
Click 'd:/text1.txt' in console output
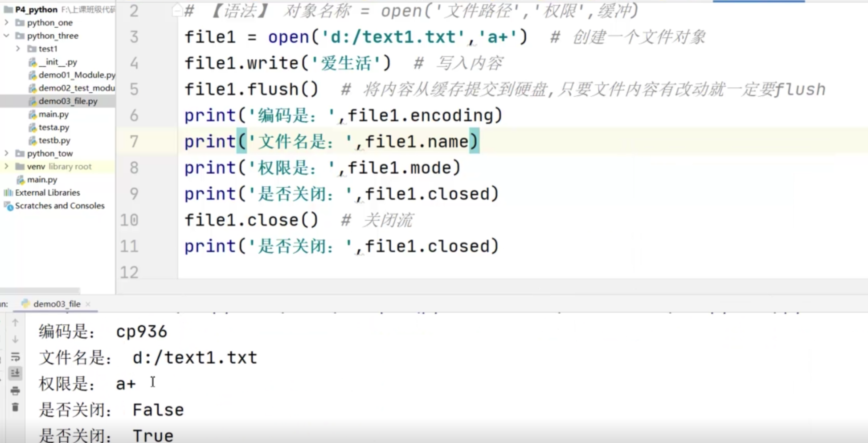[x=195, y=358]
